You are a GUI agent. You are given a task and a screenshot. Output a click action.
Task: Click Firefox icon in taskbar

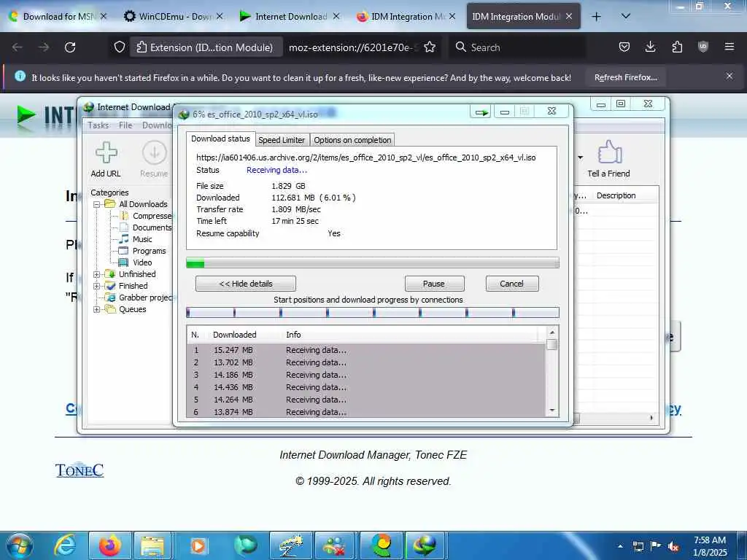pyautogui.click(x=109, y=545)
